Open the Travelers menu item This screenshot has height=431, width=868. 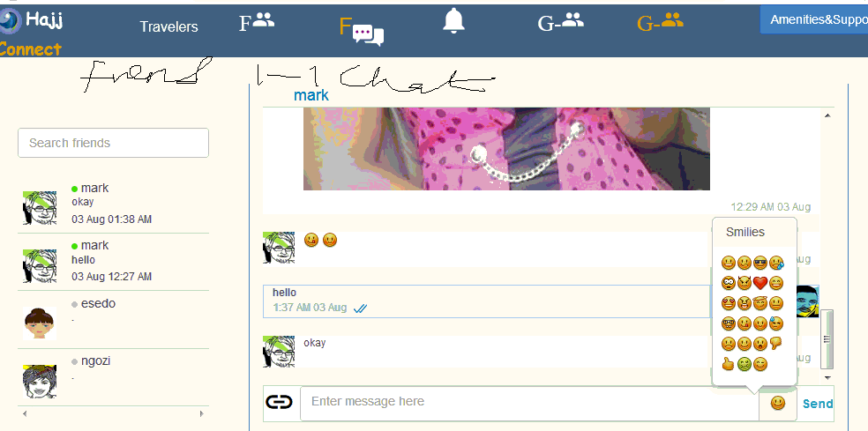pyautogui.click(x=168, y=26)
